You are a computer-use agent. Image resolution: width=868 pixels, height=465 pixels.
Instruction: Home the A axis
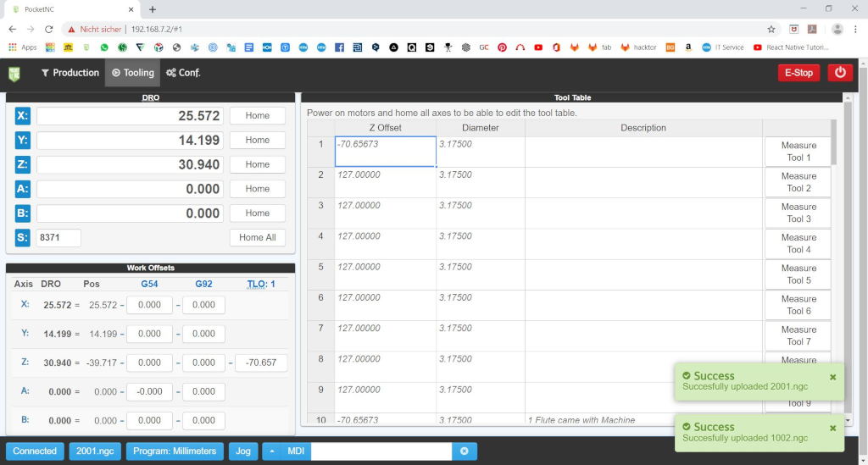pos(258,189)
